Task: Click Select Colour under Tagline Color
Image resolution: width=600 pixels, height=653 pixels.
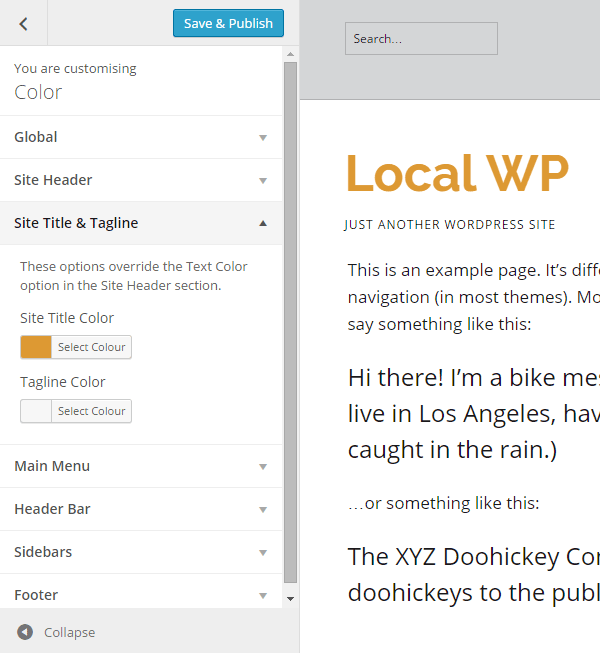Action: coord(92,411)
